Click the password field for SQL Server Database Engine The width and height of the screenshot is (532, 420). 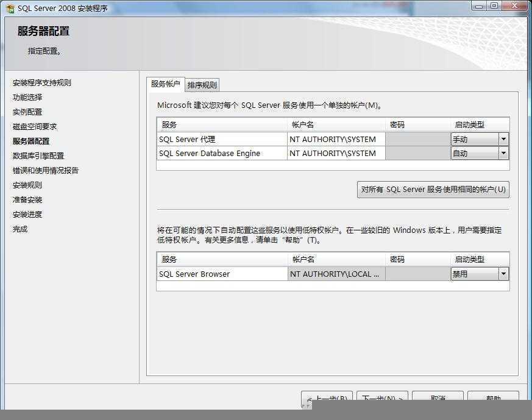tap(418, 154)
